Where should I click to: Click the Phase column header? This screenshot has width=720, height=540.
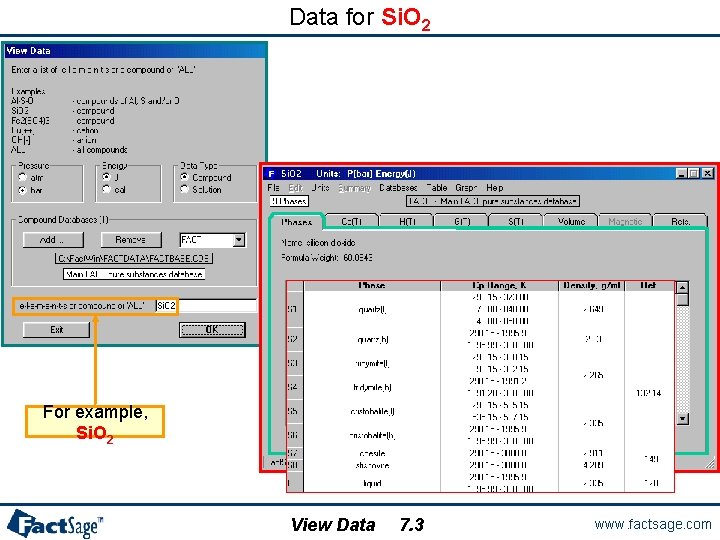click(372, 286)
